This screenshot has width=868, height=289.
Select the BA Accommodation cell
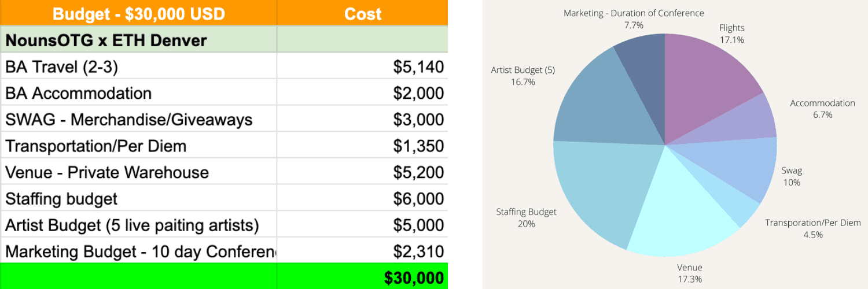tap(139, 93)
